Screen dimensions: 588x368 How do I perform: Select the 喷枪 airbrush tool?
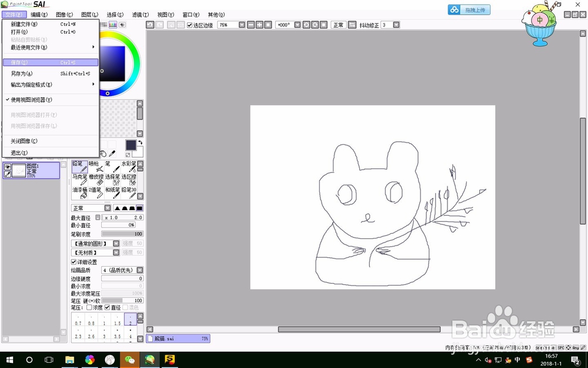tap(96, 167)
